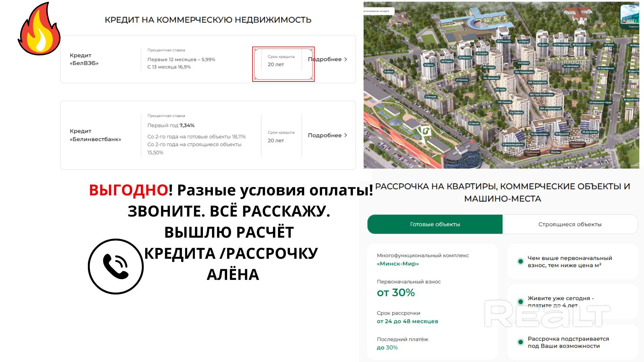Image resolution: width=644 pixels, height=362 pixels.
Task: Click the '34 Делакруа' building marker
Action: [571, 66]
